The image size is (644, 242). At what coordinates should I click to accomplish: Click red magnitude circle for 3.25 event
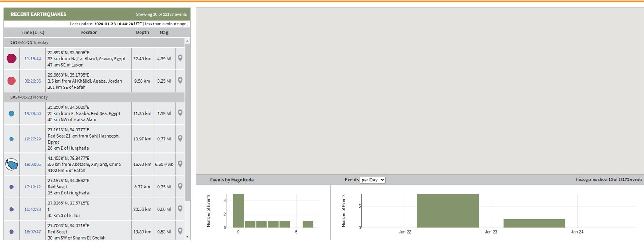(12, 81)
